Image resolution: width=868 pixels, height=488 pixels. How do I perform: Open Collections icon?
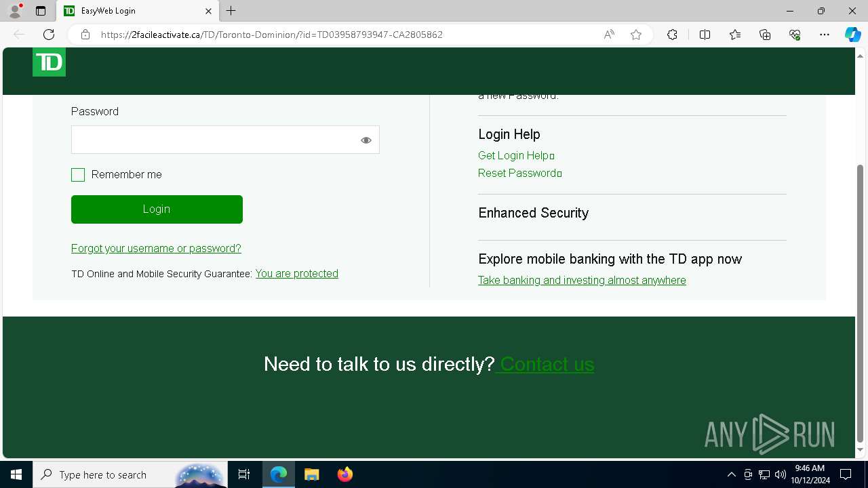(765, 35)
